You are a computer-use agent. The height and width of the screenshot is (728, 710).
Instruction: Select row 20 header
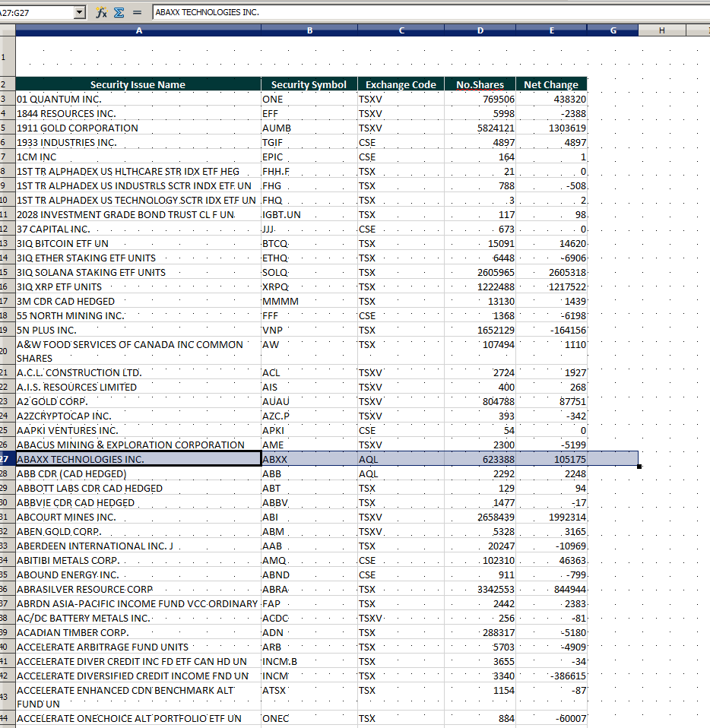[8, 351]
